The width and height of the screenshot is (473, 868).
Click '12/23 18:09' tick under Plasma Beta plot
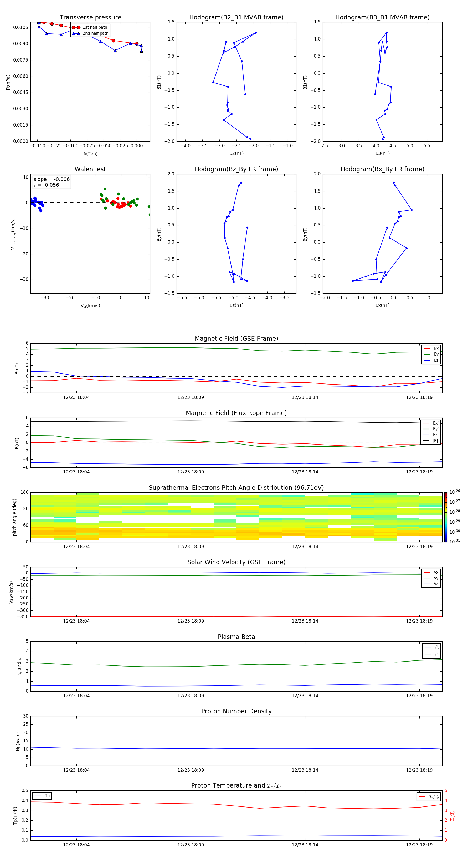point(191,695)
